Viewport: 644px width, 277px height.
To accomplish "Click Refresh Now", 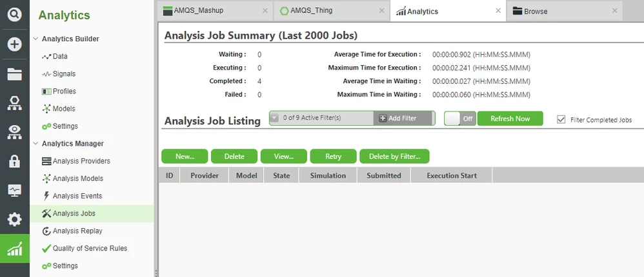I will (x=510, y=119).
